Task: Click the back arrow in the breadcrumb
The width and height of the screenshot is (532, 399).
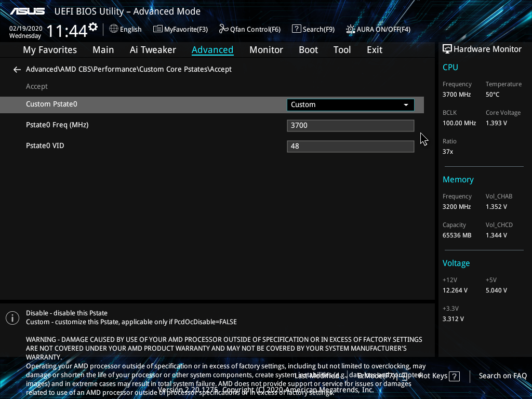Action: point(17,70)
